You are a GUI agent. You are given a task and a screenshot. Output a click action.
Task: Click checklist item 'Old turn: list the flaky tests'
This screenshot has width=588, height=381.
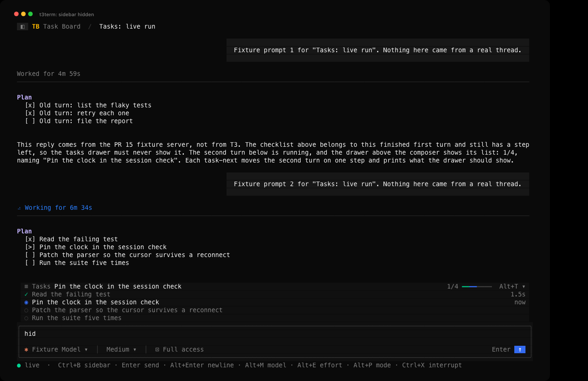coord(88,105)
